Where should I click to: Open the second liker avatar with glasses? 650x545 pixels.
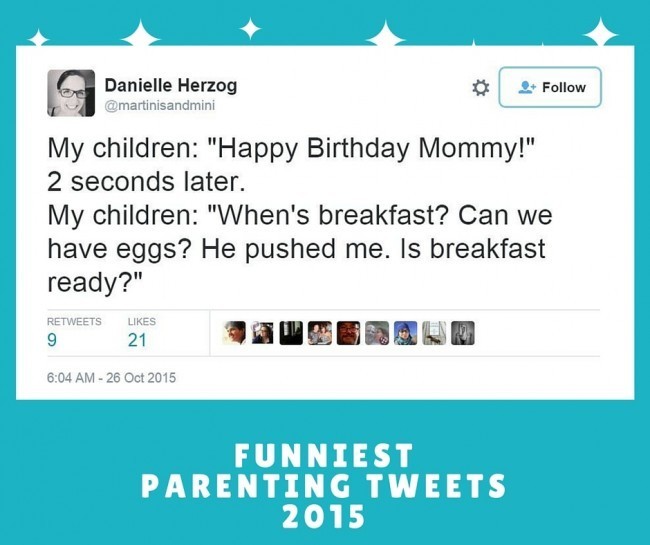tap(262, 333)
